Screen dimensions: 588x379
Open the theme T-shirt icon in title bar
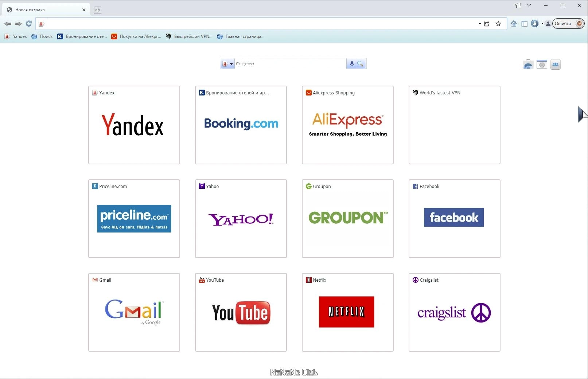click(518, 5)
